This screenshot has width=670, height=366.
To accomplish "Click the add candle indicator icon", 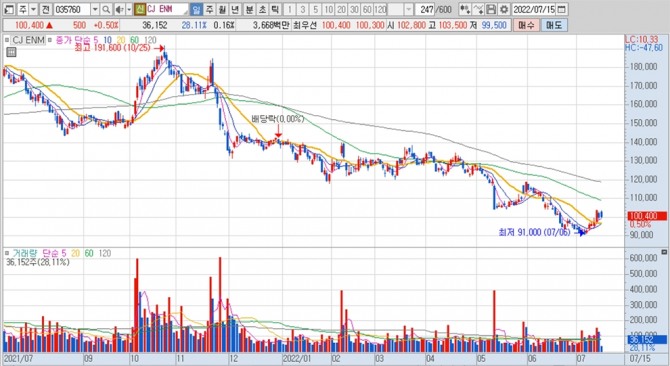I will pyautogui.click(x=465, y=9).
